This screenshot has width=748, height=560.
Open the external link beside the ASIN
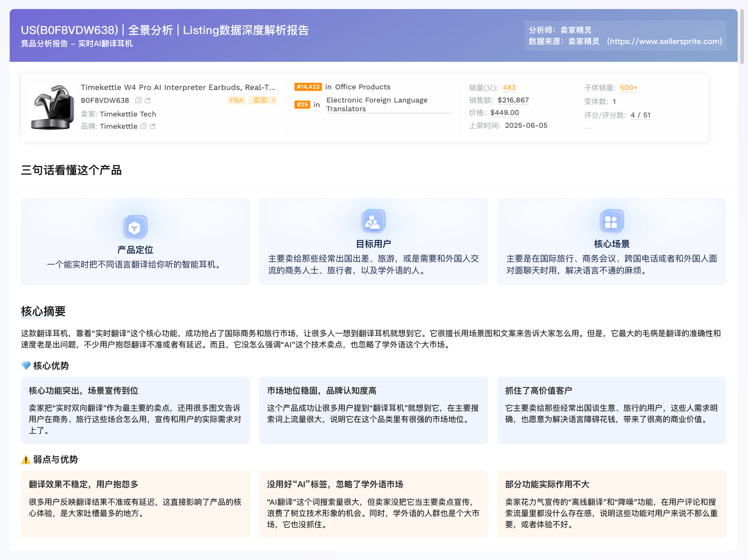pos(148,100)
